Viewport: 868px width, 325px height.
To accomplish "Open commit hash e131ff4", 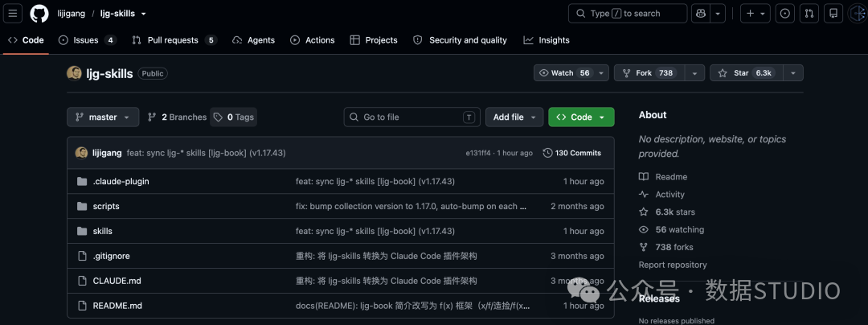I will 477,153.
